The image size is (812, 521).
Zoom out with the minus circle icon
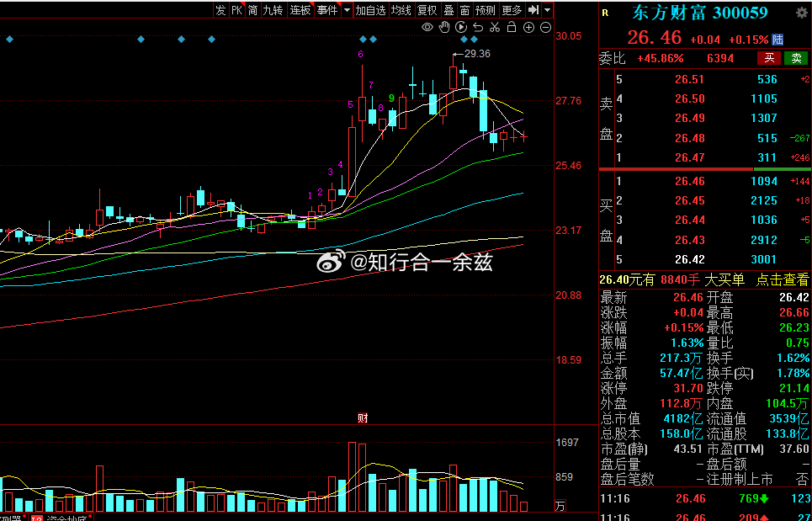545,27
